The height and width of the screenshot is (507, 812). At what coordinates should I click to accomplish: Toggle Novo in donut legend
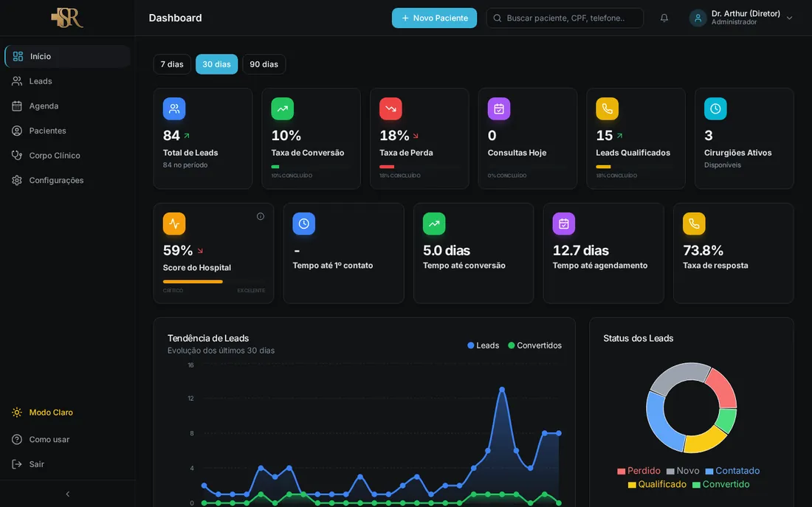[x=683, y=471]
